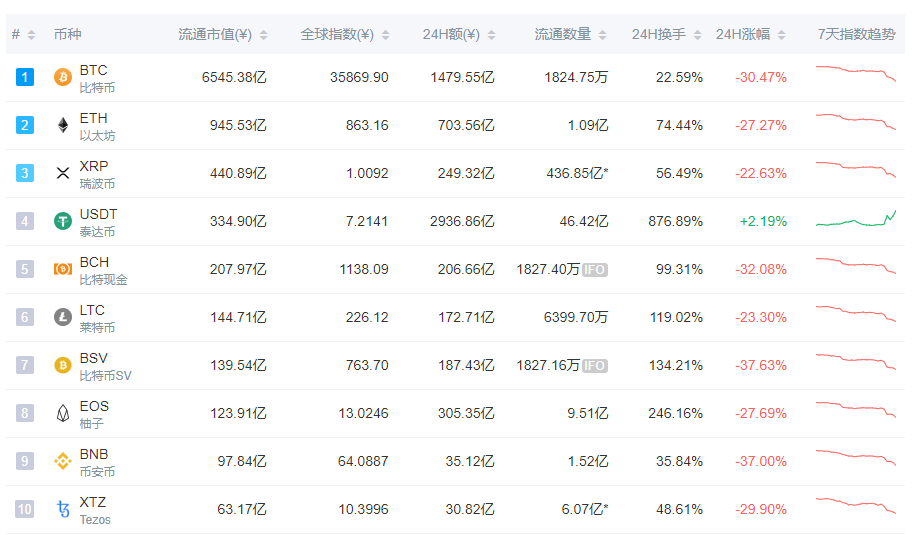Open the BNB 币安币 link
Screen dimensions: 920x535
pyautogui.click(x=97, y=463)
